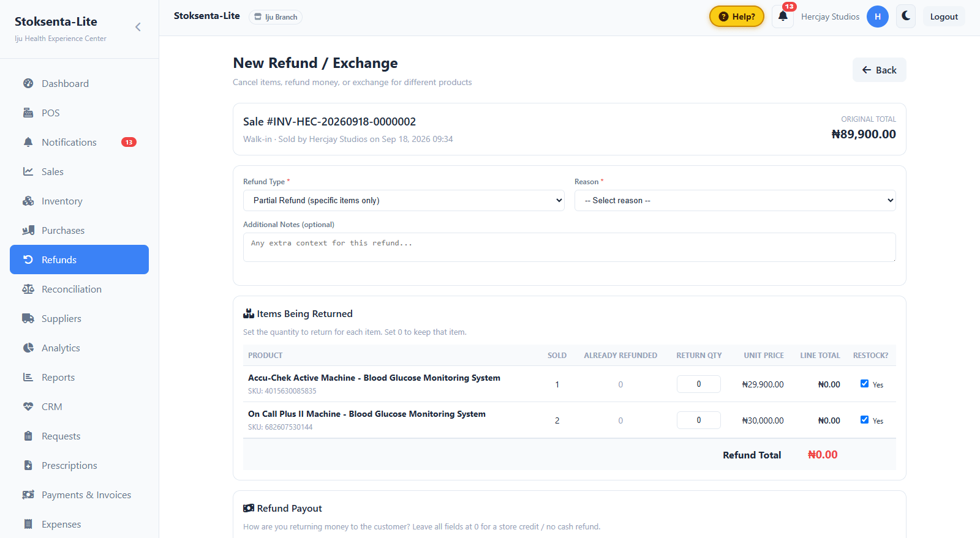Viewport: 980px width, 538px height.
Task: Click the On Call Plus II Machine product name
Action: pos(367,414)
